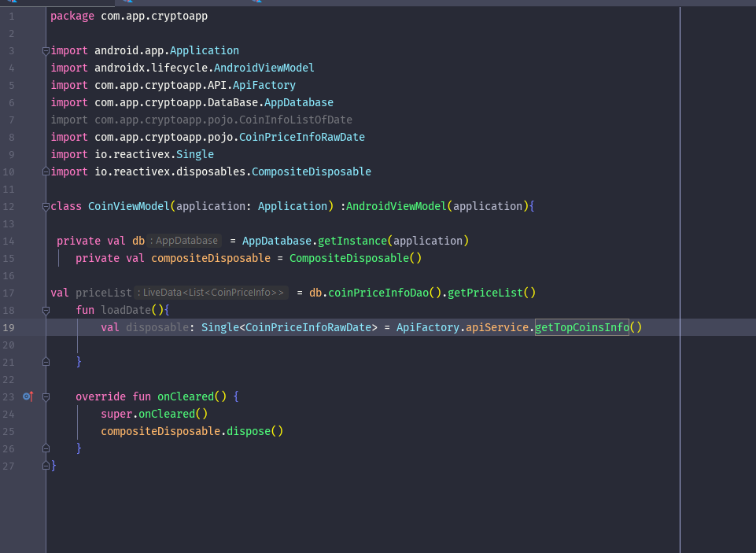Click the CoinViewModel class name
The width and height of the screenshot is (756, 553).
[129, 206]
